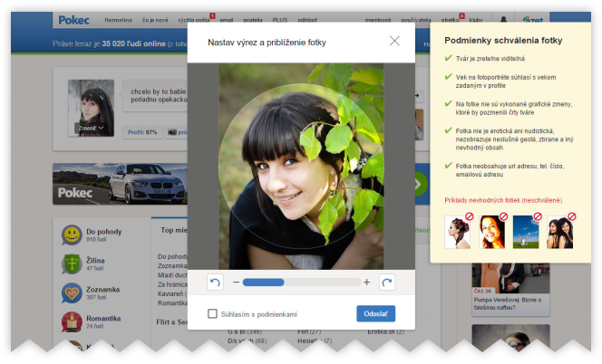Click 'Príklady nevhodných fotiek (neschválené)' link
The height and width of the screenshot is (364, 602).
click(503, 200)
